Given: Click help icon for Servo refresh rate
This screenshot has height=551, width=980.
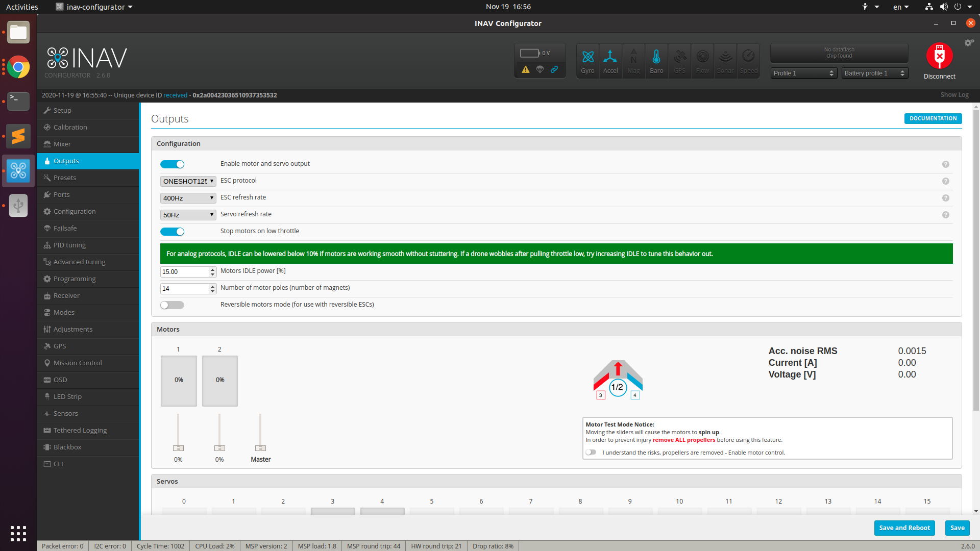Looking at the screenshot, I should pyautogui.click(x=945, y=215).
